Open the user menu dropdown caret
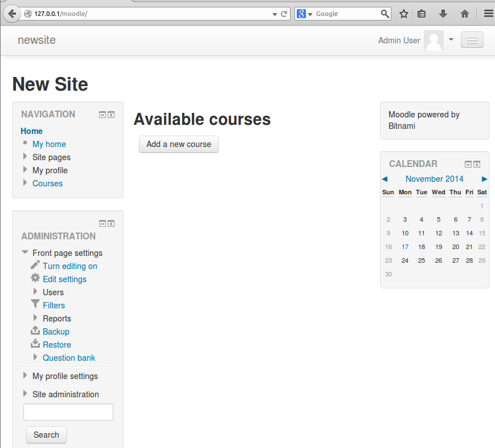Screen dimensions: 495x448 click(451, 39)
